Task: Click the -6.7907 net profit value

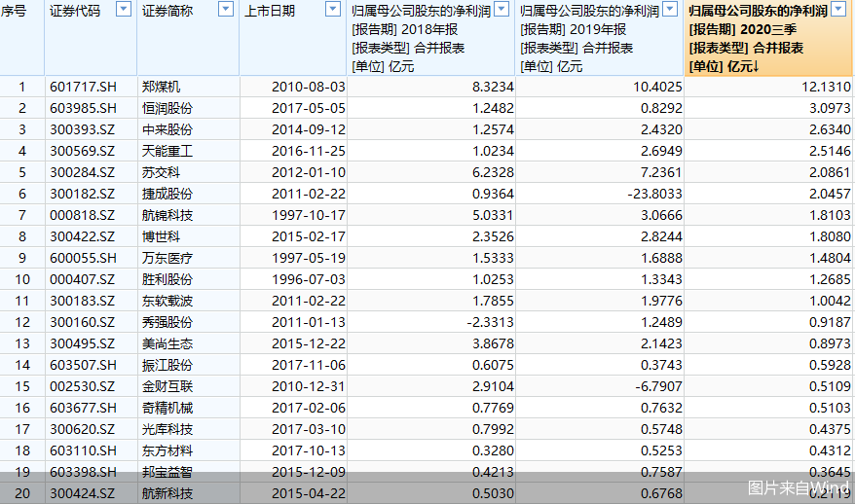Action: pos(658,386)
